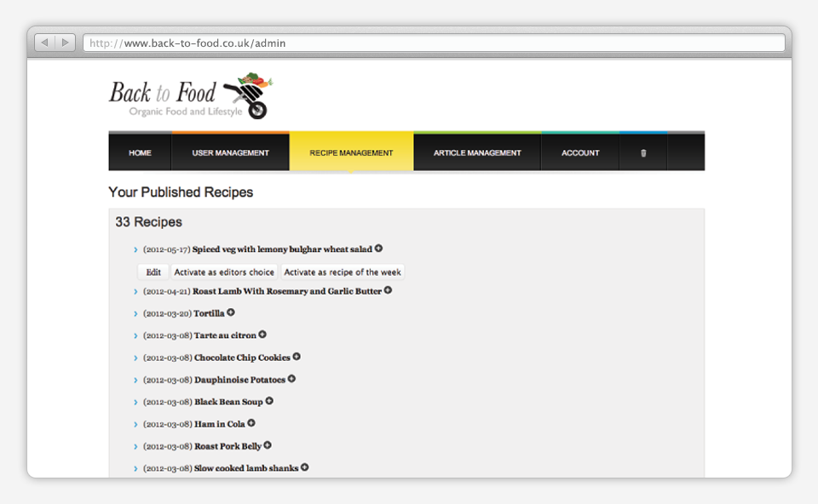Click plus icon beside Slow cooked lamb shanks

(305, 467)
